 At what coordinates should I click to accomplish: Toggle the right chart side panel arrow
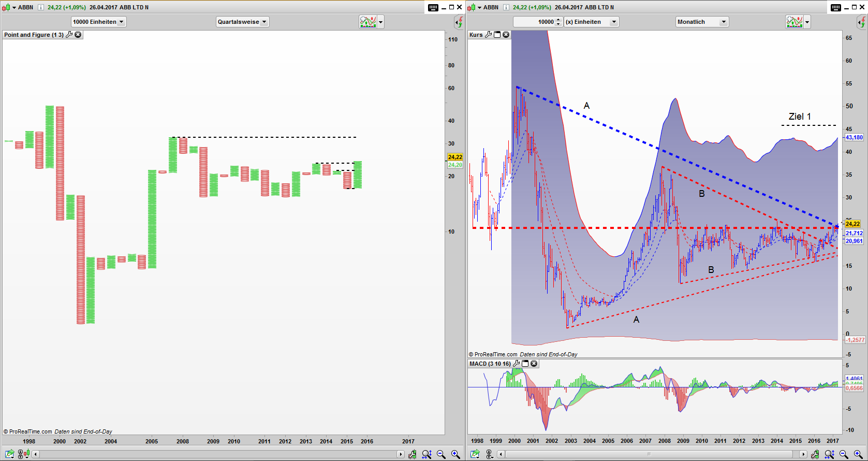(861, 22)
